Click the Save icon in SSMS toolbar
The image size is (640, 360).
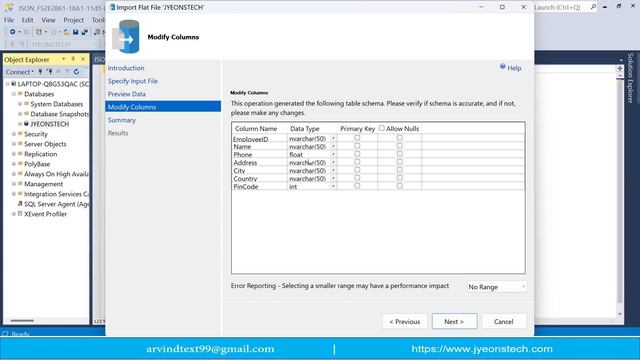pyautogui.click(x=76, y=32)
